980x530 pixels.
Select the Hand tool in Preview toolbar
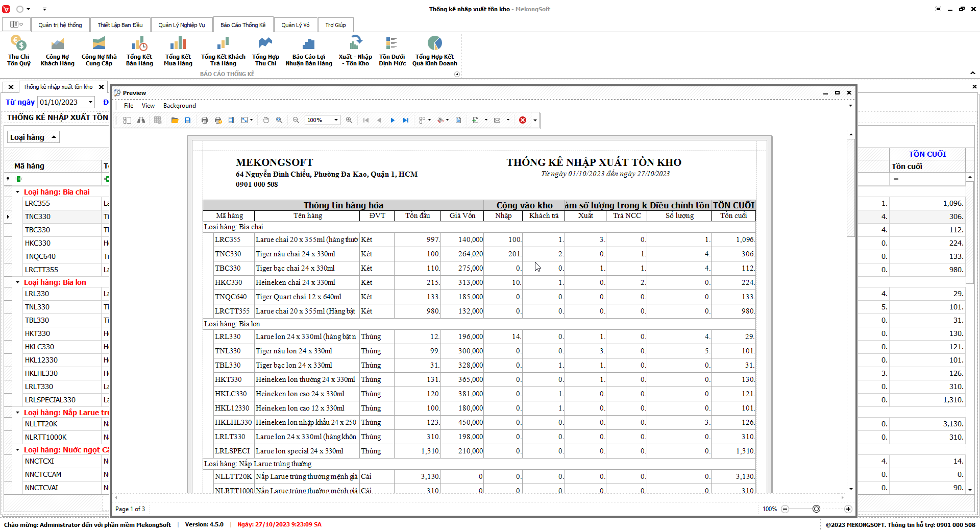[265, 120]
